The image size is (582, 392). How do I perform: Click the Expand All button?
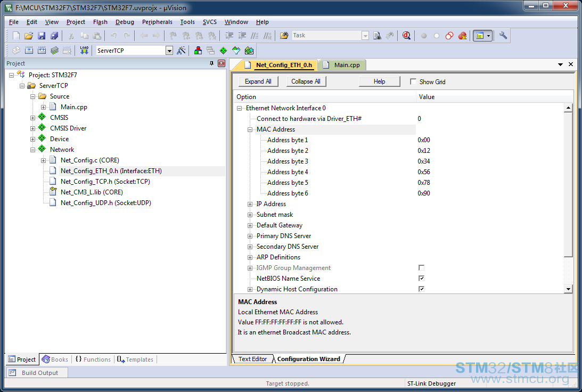coord(258,81)
